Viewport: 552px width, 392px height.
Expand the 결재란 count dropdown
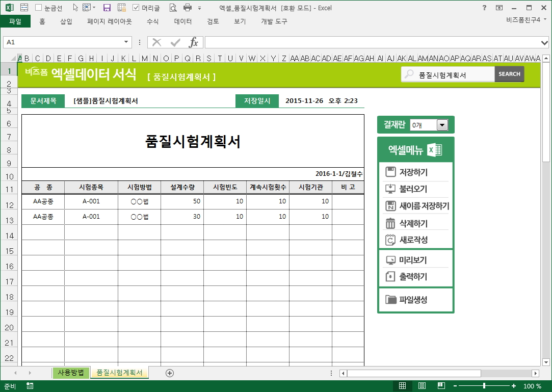pyautogui.click(x=441, y=125)
